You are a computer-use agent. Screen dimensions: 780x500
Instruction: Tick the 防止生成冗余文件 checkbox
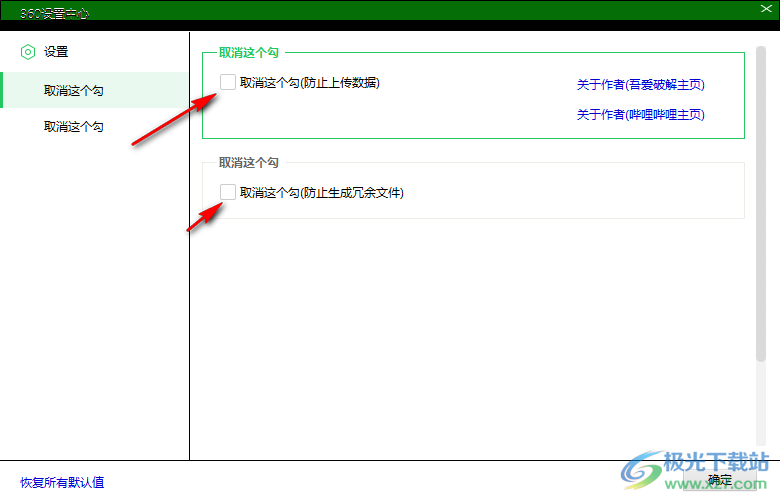click(x=228, y=192)
